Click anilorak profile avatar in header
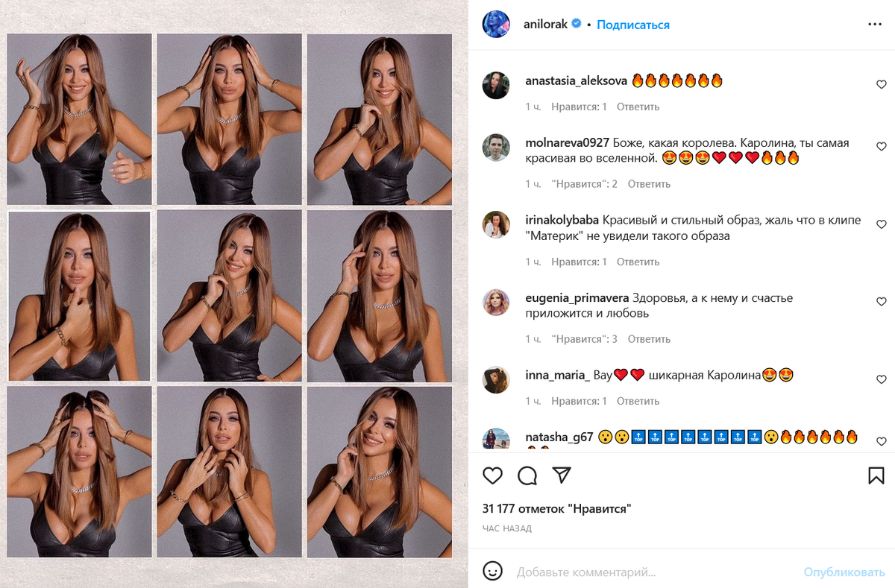Image resolution: width=895 pixels, height=588 pixels. pos(496,25)
